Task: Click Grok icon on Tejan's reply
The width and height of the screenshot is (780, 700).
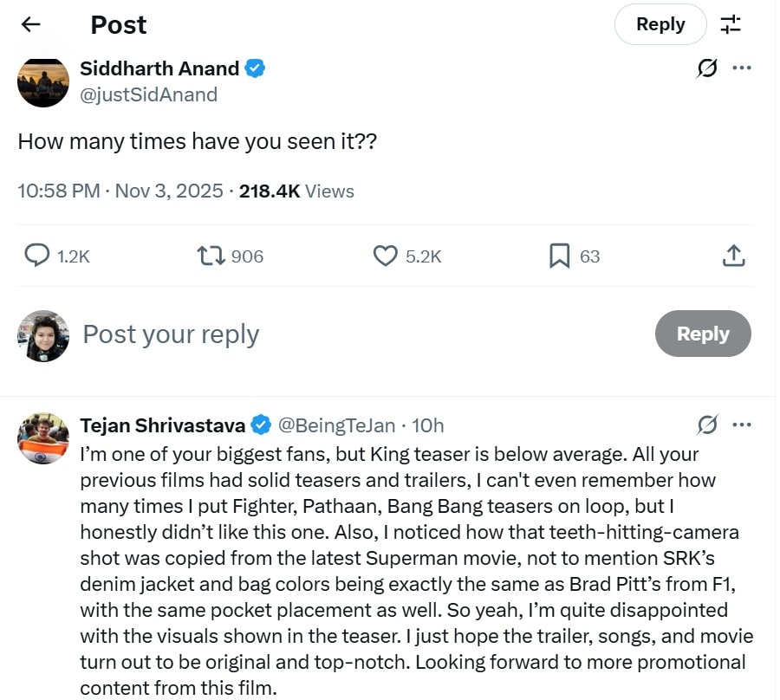Action: [707, 425]
